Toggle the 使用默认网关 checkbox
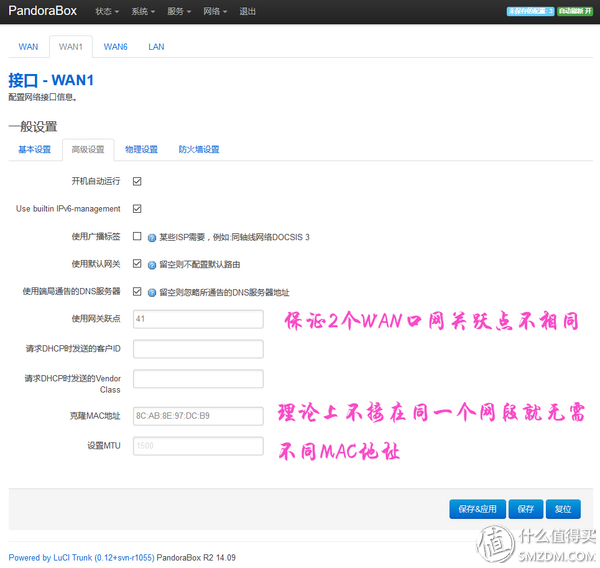This screenshot has width=600, height=568. click(x=137, y=264)
